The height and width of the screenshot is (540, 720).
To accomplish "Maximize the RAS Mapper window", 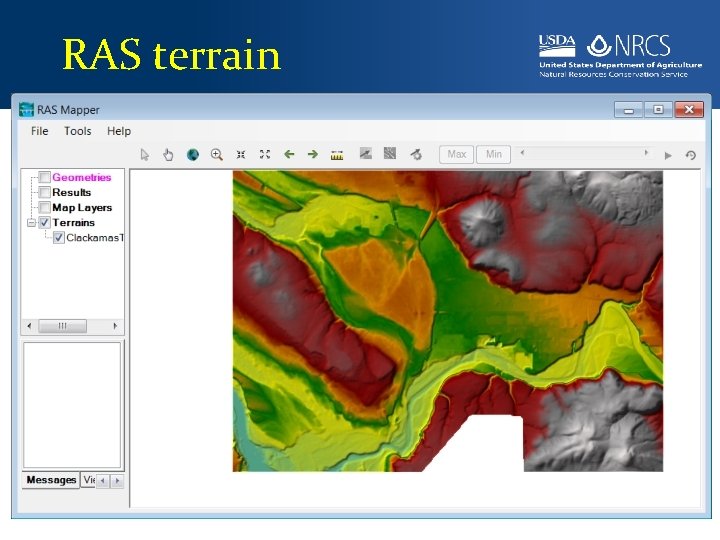I will click(658, 110).
